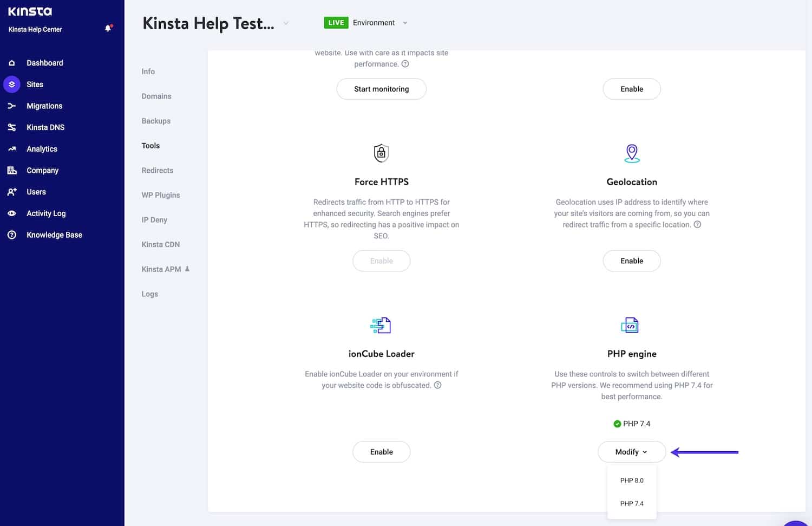Open the Info tab
The width and height of the screenshot is (812, 526).
tap(148, 72)
